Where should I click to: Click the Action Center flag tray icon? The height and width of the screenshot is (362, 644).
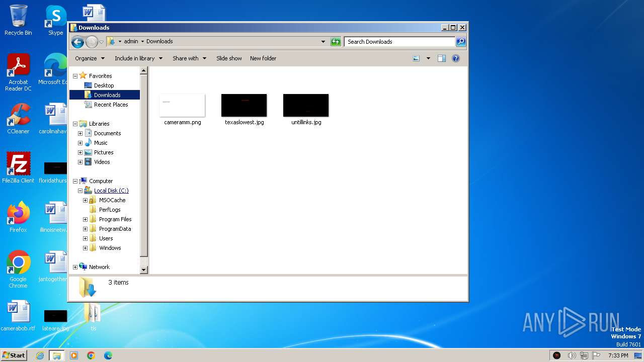tap(597, 355)
